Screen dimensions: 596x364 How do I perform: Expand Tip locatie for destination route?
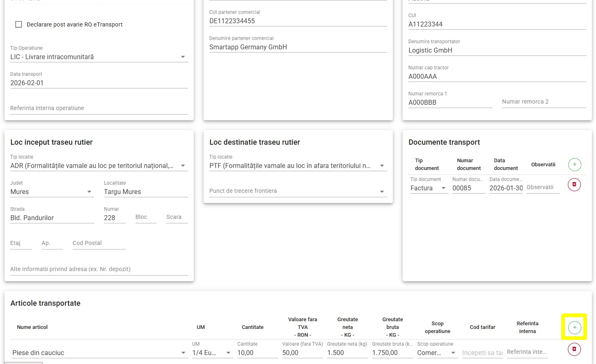[382, 166]
